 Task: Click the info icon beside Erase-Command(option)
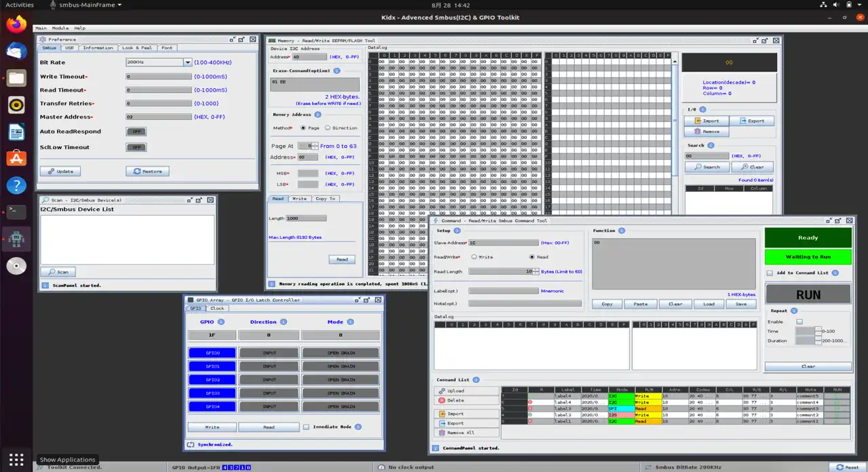(337, 71)
